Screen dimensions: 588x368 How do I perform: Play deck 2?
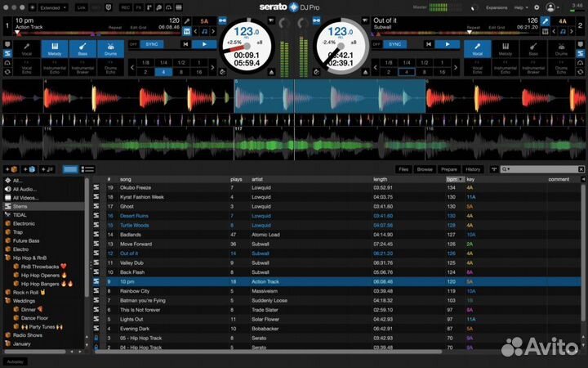click(448, 44)
